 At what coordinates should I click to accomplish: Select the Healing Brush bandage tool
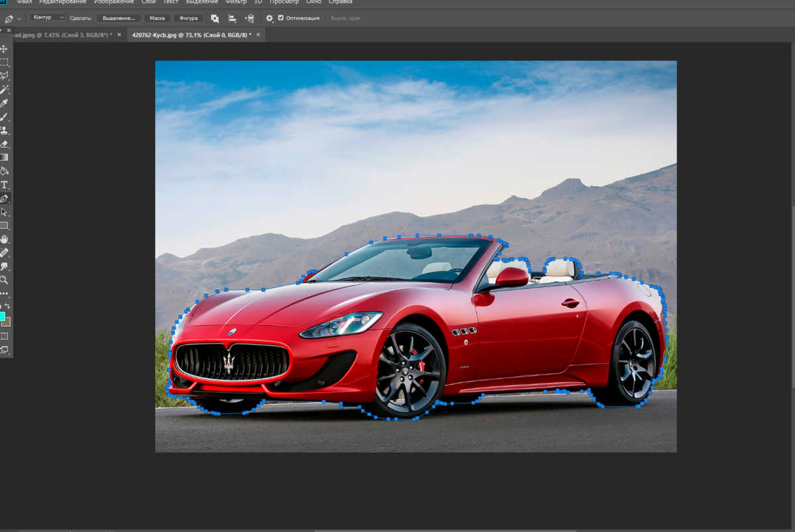click(x=4, y=253)
